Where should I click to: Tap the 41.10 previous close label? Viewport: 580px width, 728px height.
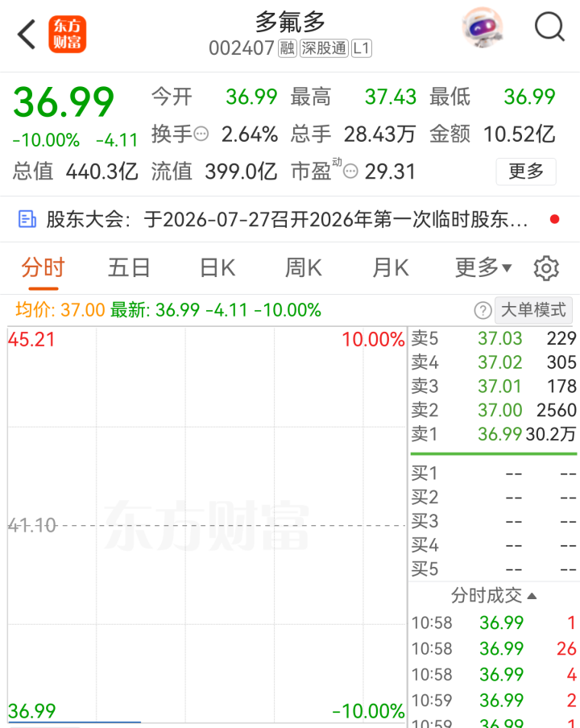click(32, 526)
